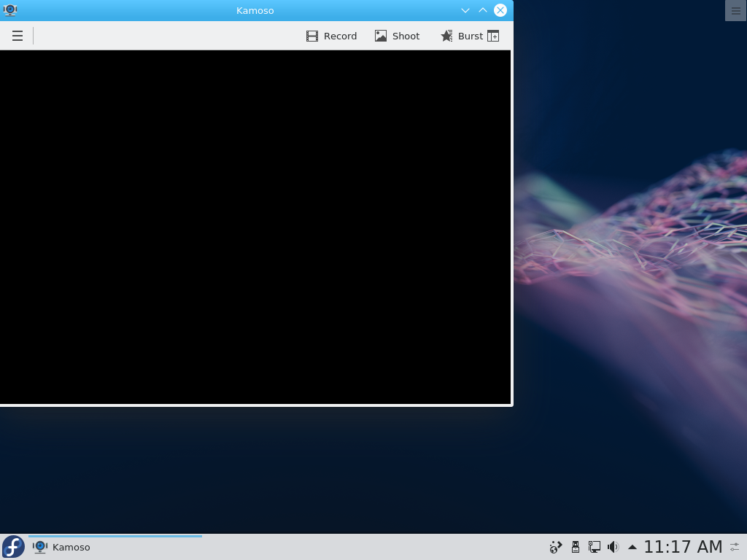Open the panel settings sliders icon
747x560 pixels.
[x=735, y=547]
